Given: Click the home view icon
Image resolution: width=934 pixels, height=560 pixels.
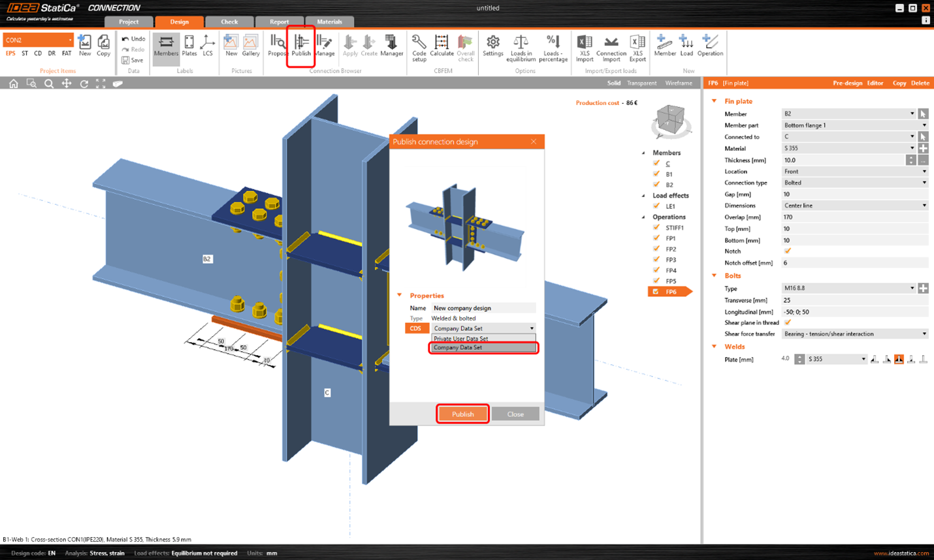Looking at the screenshot, I should click(13, 84).
